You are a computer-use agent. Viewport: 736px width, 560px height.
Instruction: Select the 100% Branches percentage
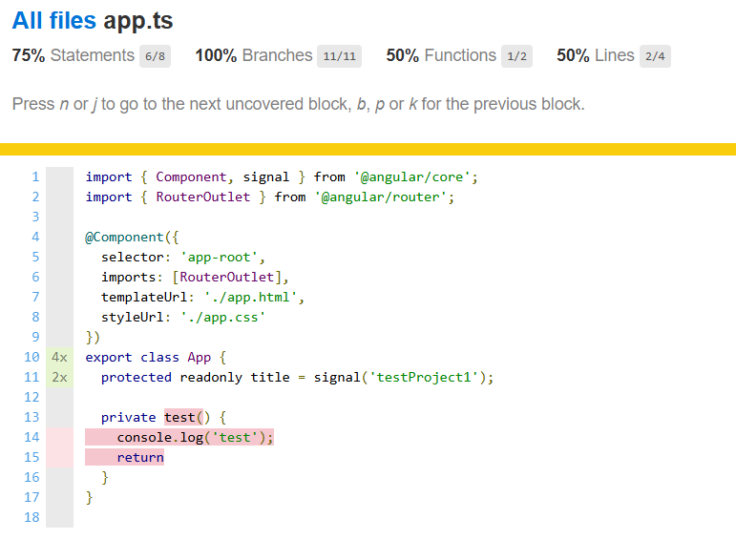(216, 55)
